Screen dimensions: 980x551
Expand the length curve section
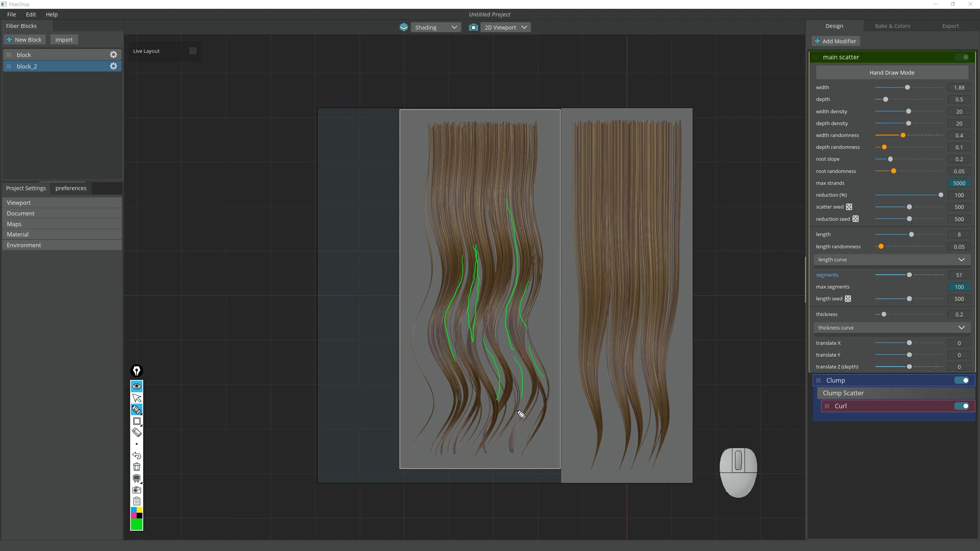892,259
